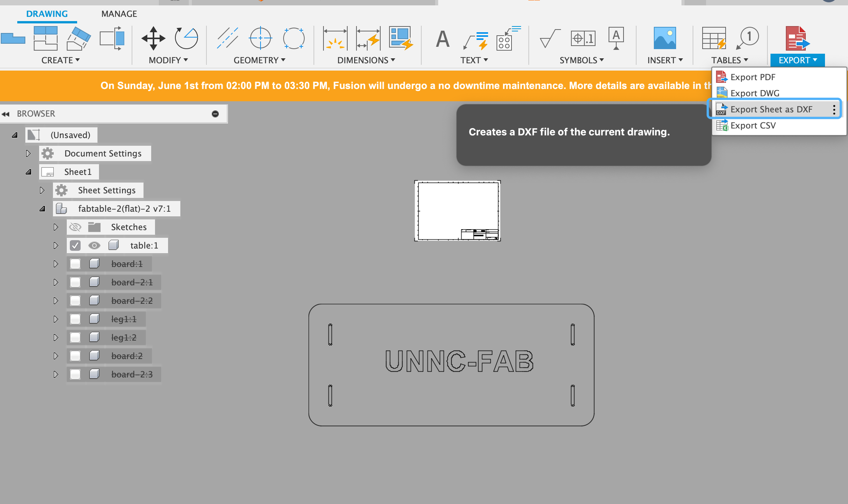Select the Ordinate Dimension tool
This screenshot has height=504, width=848.
coord(368,38)
